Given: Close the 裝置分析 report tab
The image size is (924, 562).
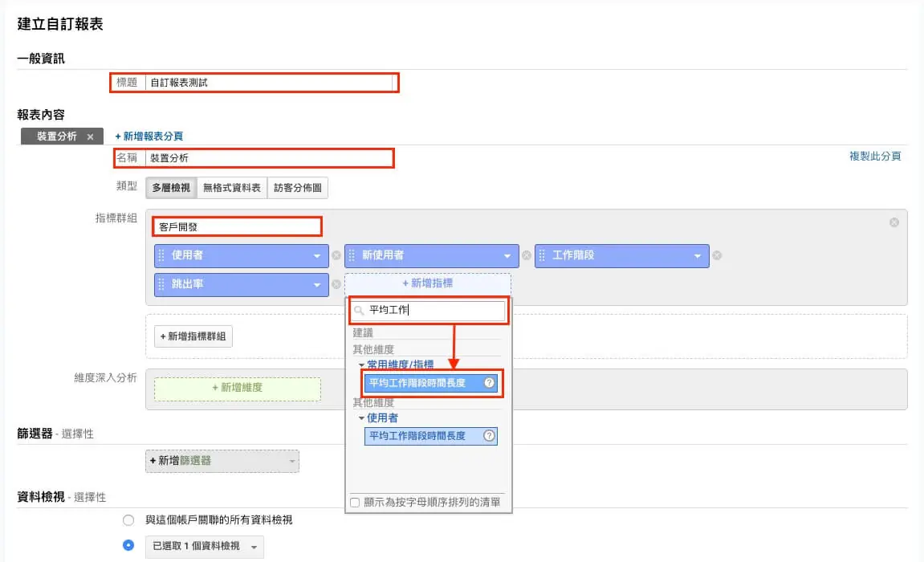Looking at the screenshot, I should click(x=90, y=136).
